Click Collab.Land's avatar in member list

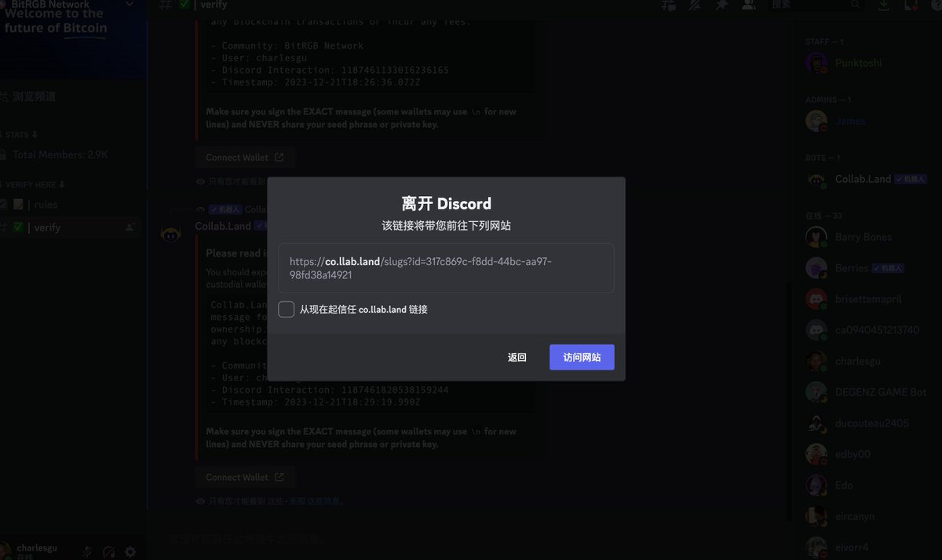click(816, 179)
